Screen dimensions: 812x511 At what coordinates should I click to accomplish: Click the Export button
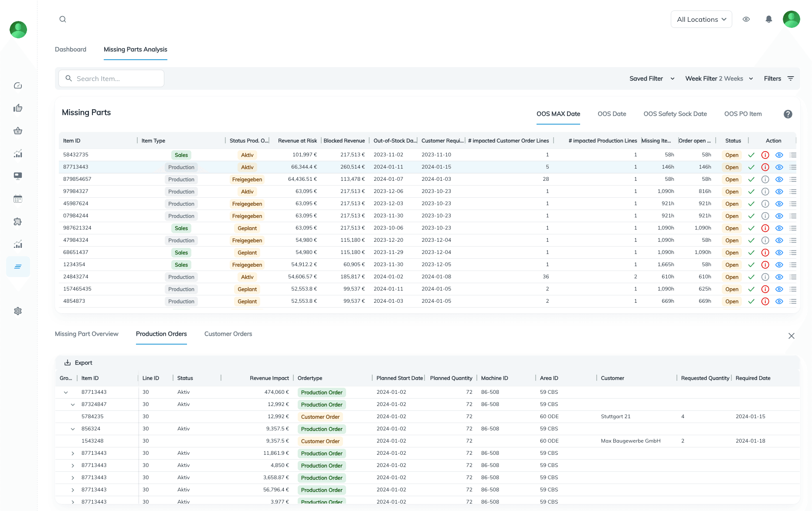78,363
